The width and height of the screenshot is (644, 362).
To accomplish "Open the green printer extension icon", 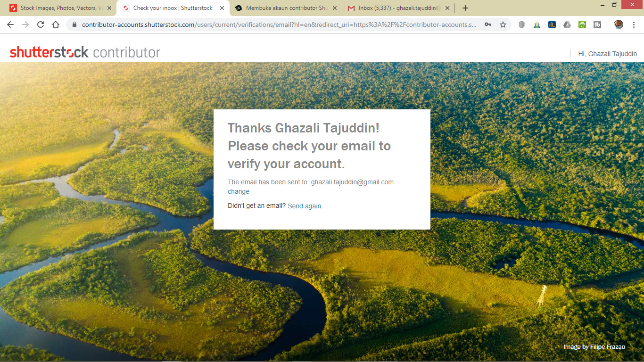I will tap(582, 25).
